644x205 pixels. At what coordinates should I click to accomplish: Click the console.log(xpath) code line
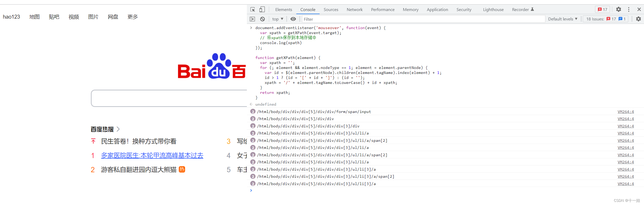coord(281,43)
